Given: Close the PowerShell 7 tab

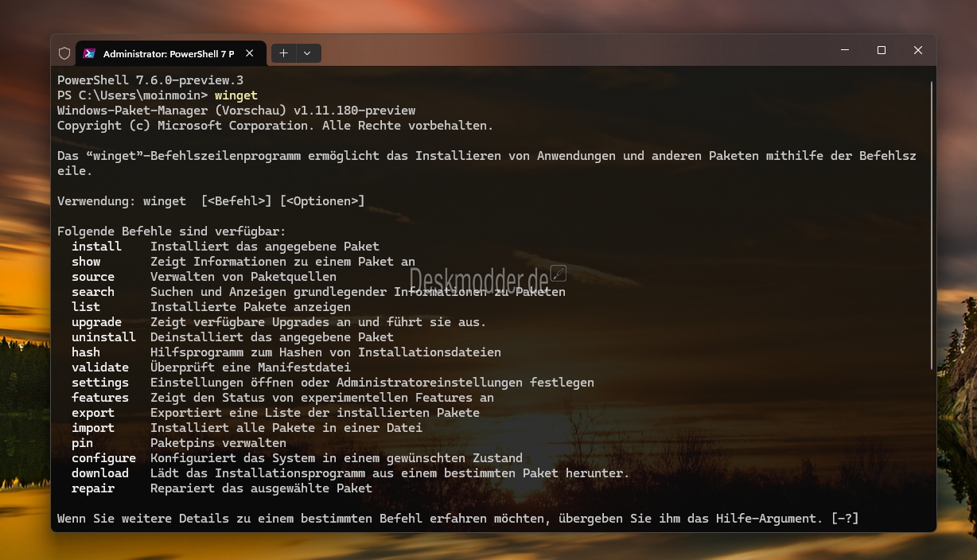Looking at the screenshot, I should 250,53.
